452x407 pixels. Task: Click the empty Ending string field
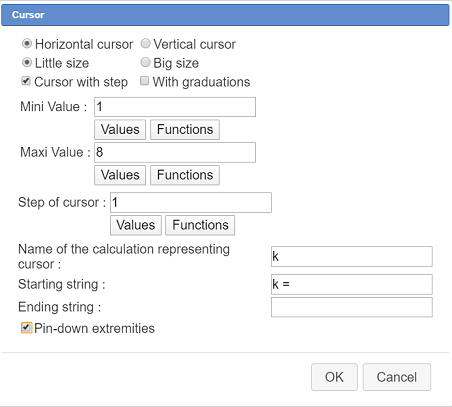(352, 307)
